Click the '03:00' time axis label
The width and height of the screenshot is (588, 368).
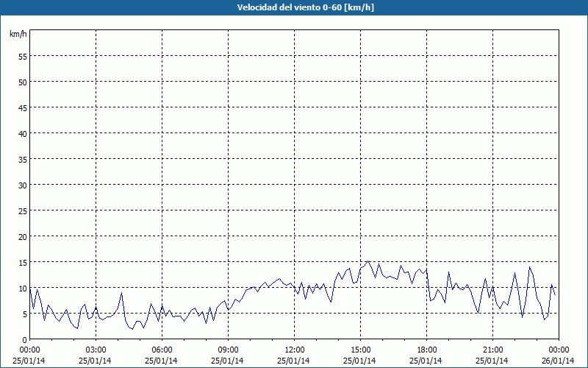click(96, 350)
